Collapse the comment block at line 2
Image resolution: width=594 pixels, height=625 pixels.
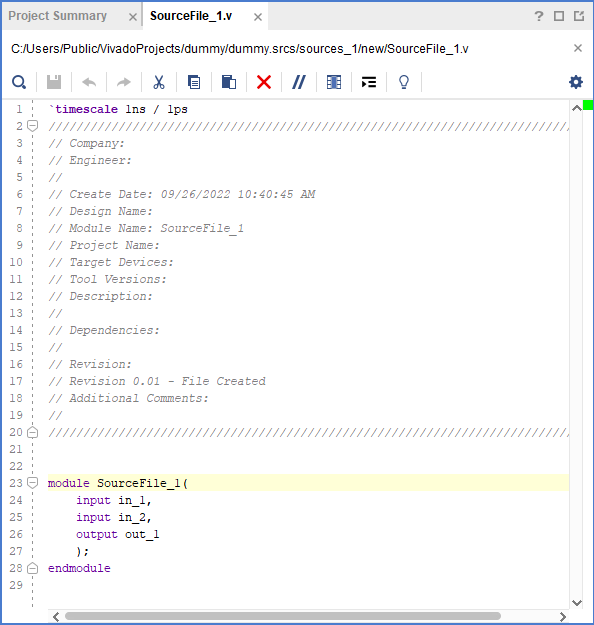pos(32,126)
